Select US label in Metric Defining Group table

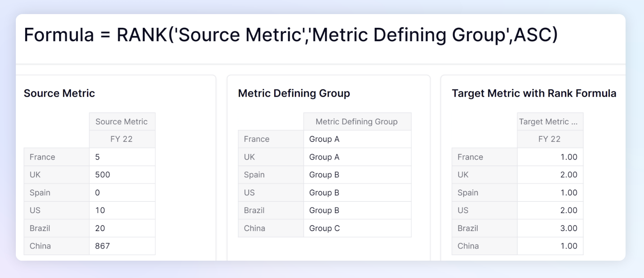pos(271,192)
